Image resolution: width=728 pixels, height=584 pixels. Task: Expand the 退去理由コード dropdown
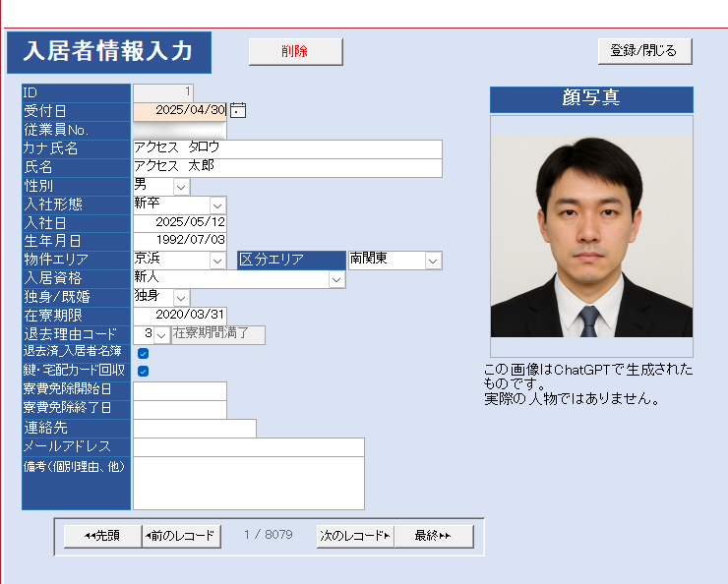[x=161, y=335]
